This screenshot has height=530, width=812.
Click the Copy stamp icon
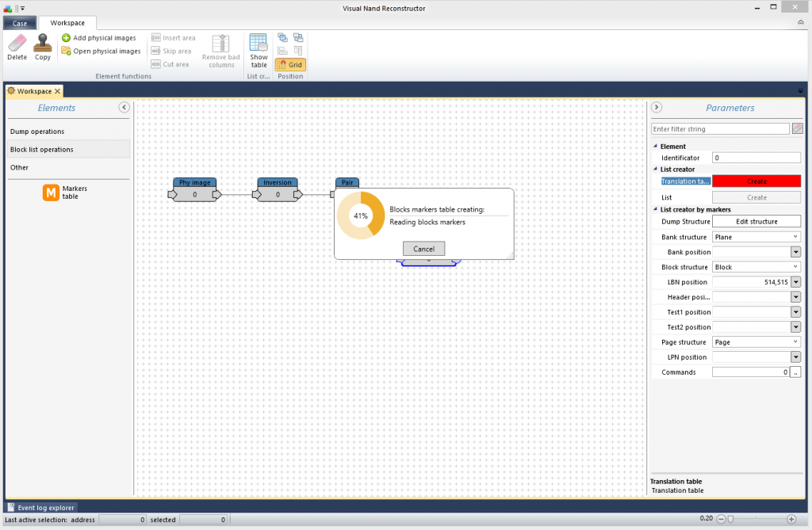[43, 43]
